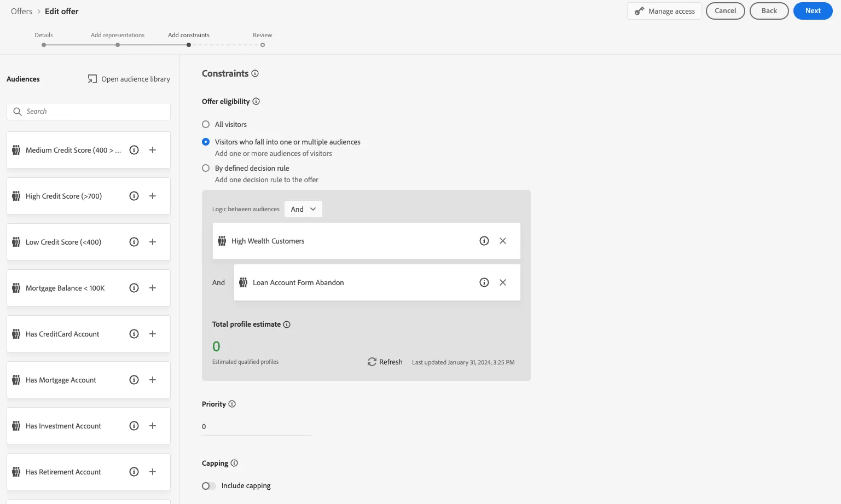Click the Priority value field
The width and height of the screenshot is (841, 504).
[257, 427]
